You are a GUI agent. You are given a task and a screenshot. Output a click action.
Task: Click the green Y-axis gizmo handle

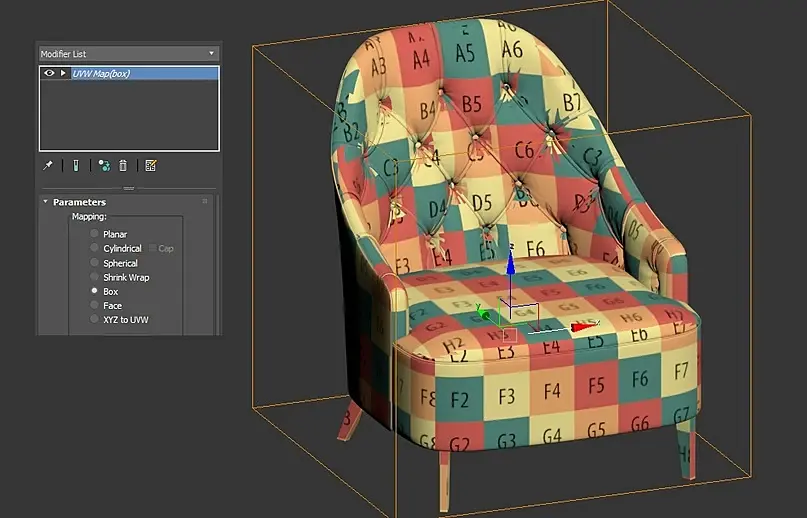tap(483, 312)
